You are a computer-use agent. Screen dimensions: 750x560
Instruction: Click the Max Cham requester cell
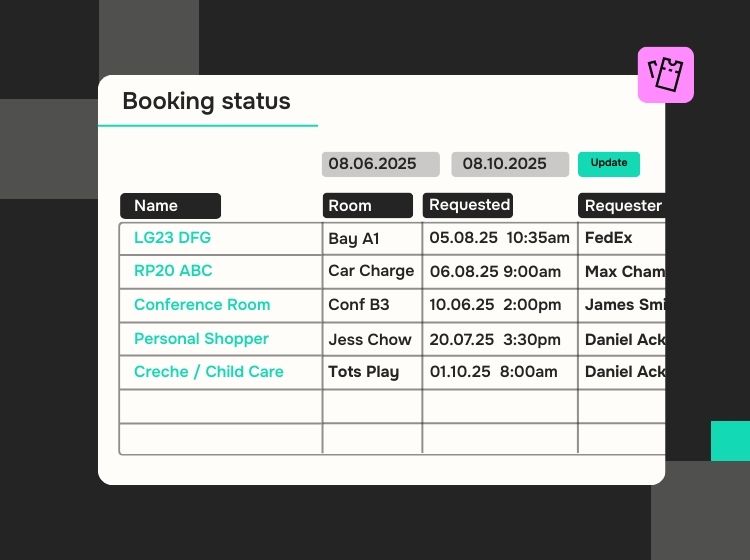pyautogui.click(x=621, y=272)
